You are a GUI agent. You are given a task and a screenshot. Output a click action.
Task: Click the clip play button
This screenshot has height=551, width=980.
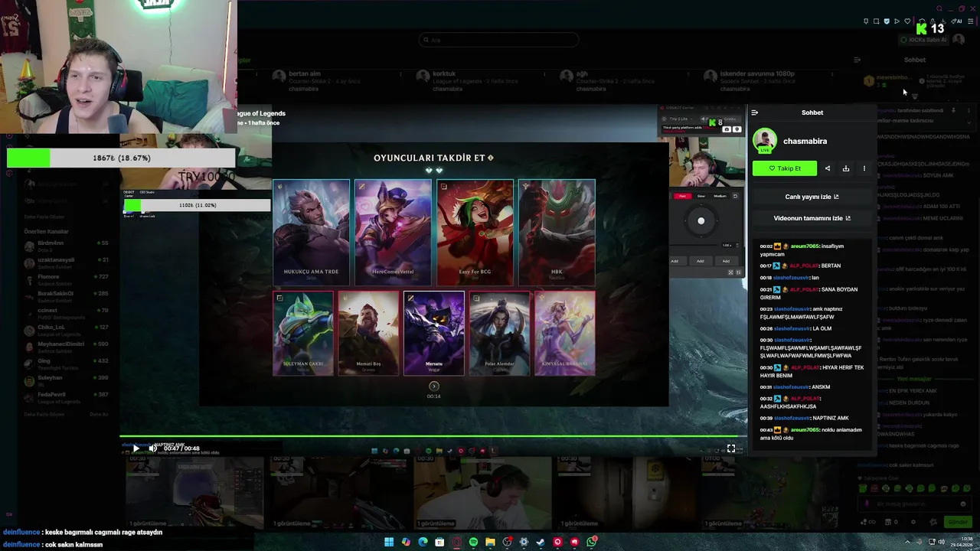tap(136, 448)
